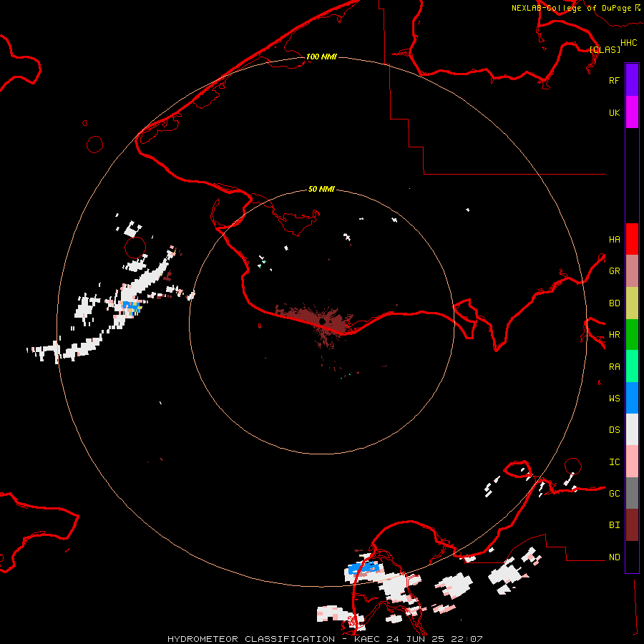Click the HR legend label
Viewport: 644px width, 644px height.
click(614, 335)
